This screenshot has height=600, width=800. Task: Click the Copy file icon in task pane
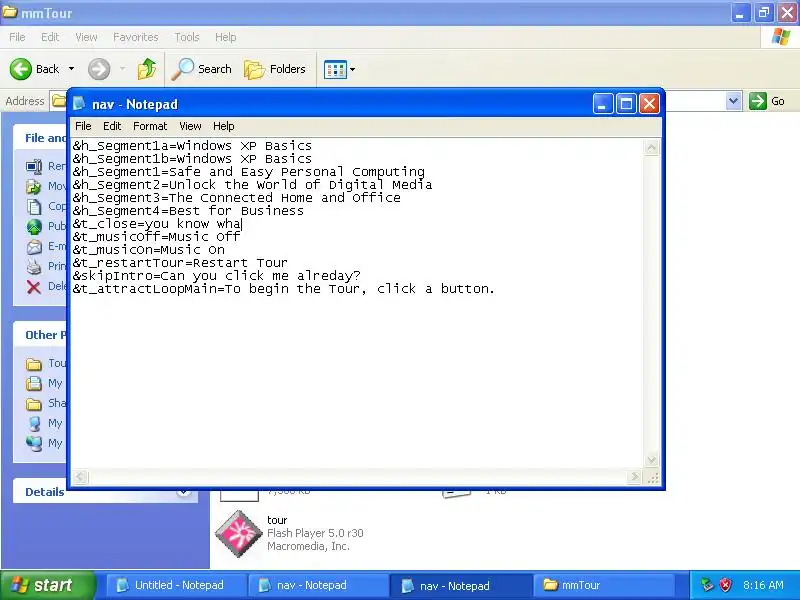[34, 206]
